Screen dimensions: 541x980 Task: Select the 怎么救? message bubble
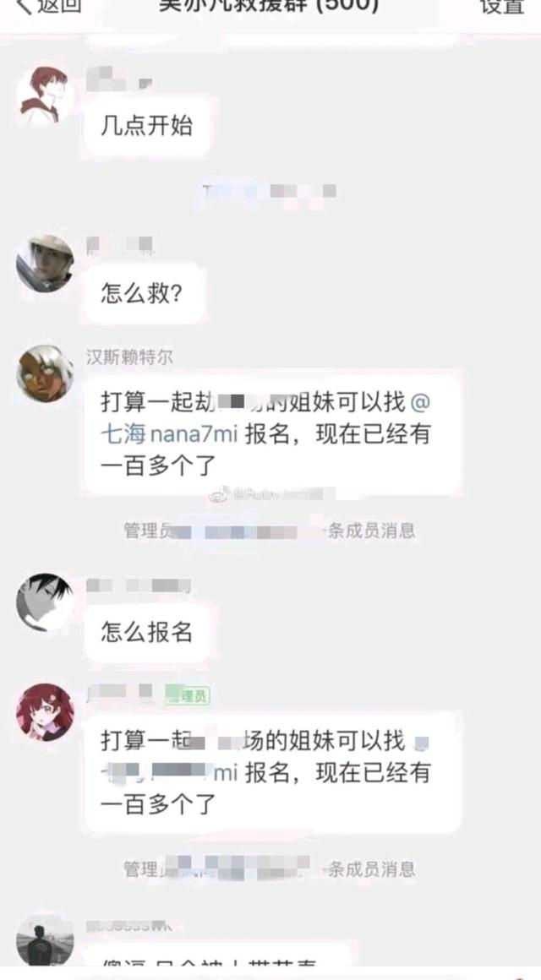[x=143, y=293]
